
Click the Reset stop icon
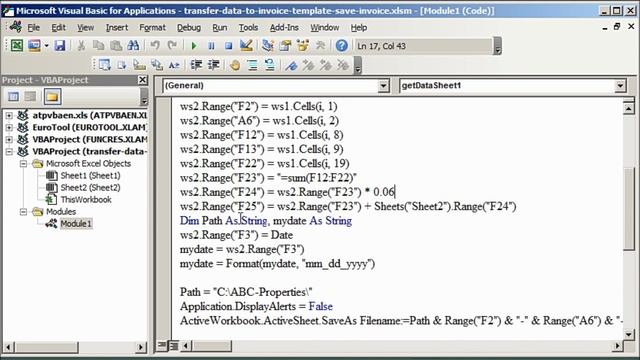[x=229, y=46]
